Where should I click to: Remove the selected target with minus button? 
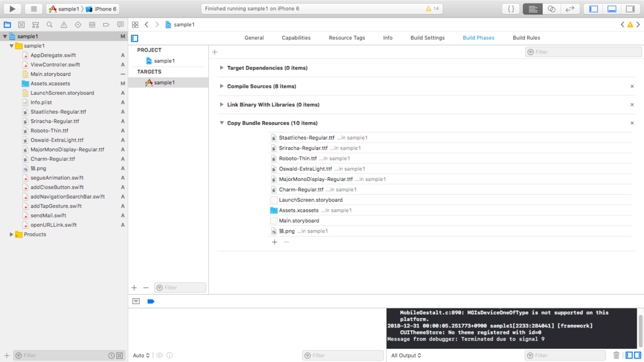146,288
